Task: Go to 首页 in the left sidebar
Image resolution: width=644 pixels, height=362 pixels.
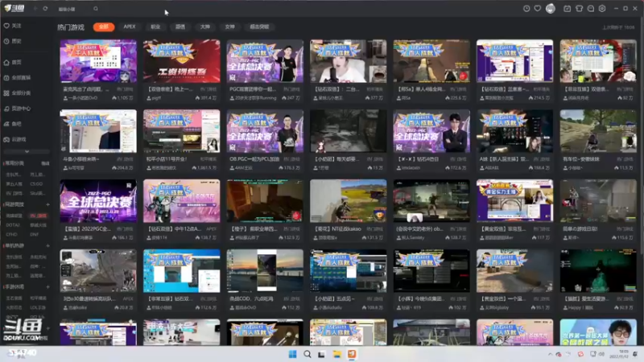Action: [13, 63]
